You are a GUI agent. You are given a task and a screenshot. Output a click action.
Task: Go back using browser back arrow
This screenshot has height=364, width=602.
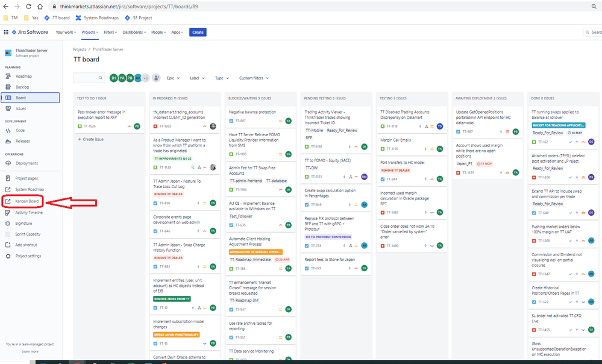[x=6, y=7]
